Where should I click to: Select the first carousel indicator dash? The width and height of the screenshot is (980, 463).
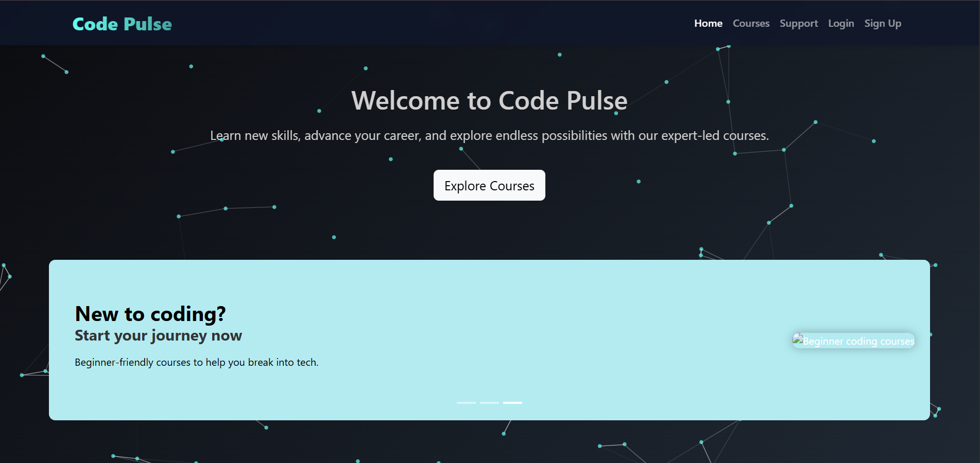click(x=466, y=403)
